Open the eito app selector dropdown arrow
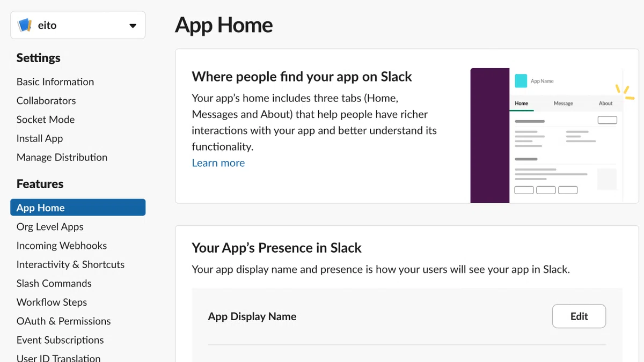This screenshot has height=362, width=644. [133, 26]
